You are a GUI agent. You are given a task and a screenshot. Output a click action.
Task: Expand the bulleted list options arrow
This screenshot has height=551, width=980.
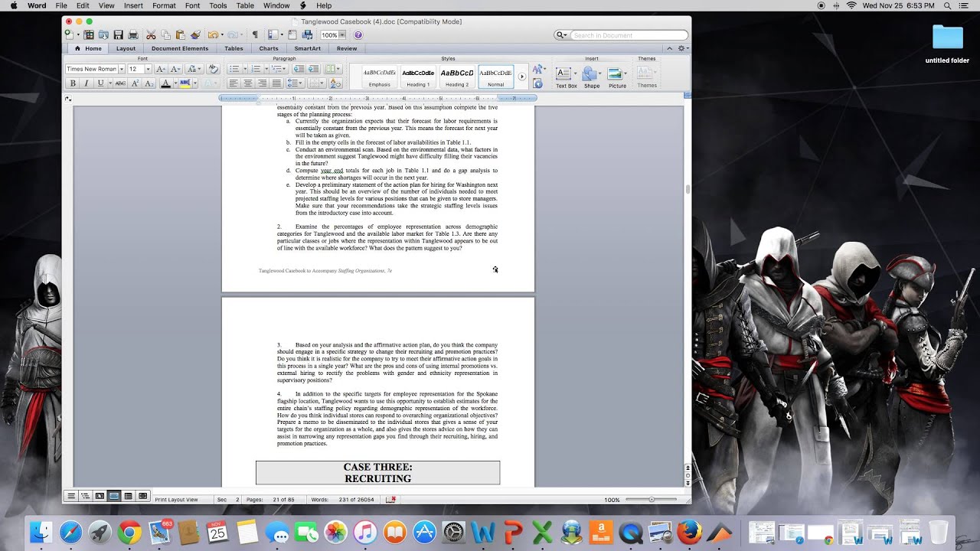pos(245,69)
